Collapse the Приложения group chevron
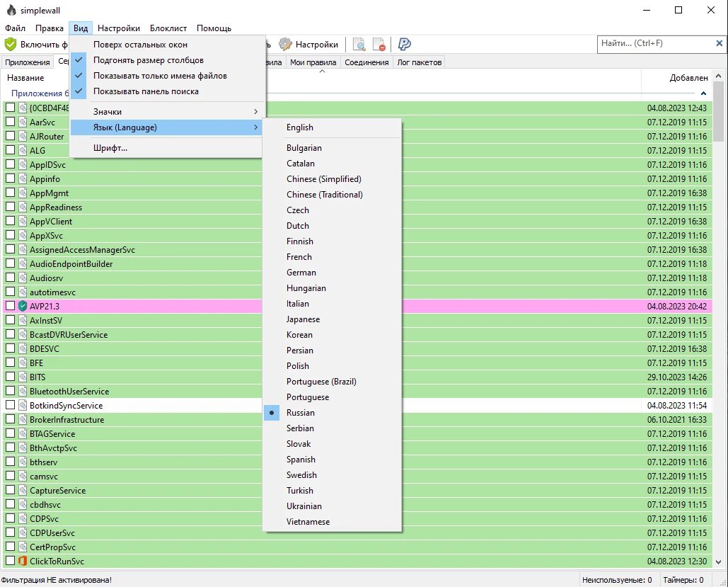The image size is (728, 587). pyautogui.click(x=703, y=93)
